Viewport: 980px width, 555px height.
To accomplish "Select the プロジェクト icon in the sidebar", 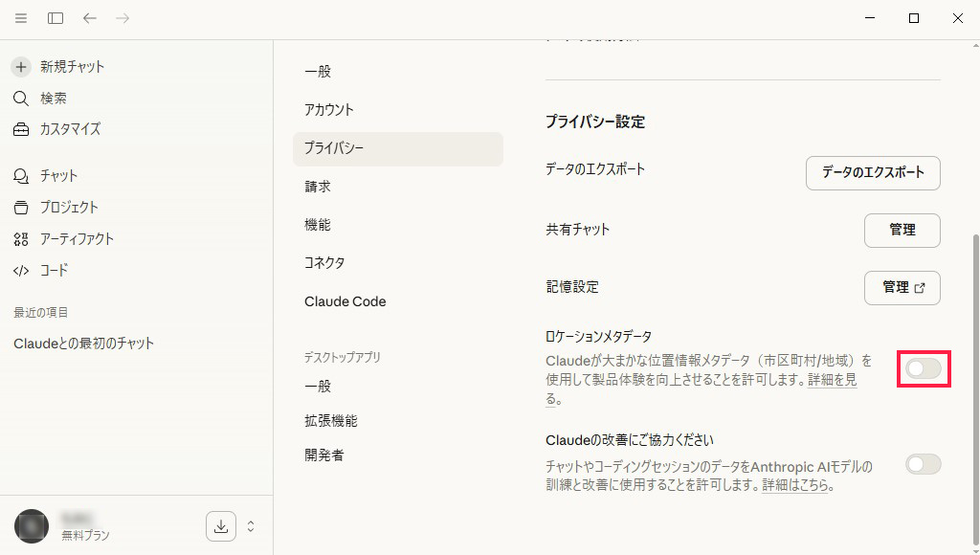I will pos(20,207).
